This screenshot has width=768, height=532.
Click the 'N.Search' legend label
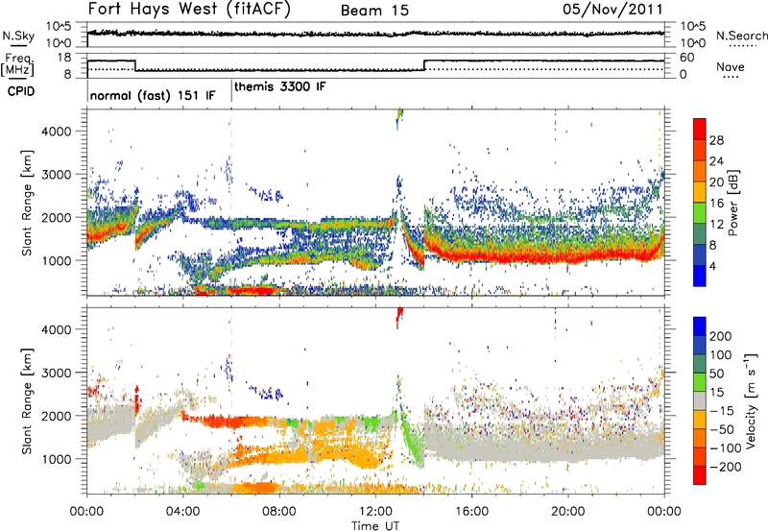tap(741, 36)
